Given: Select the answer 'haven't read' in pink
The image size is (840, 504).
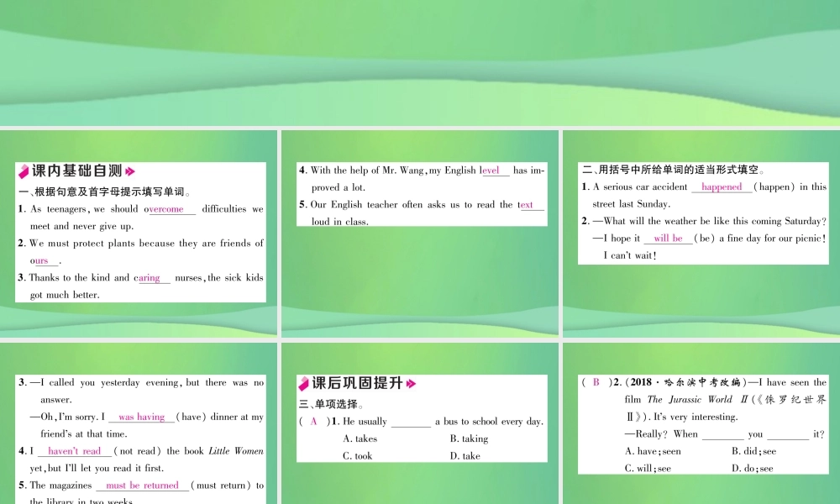Looking at the screenshot, I should 75,451.
